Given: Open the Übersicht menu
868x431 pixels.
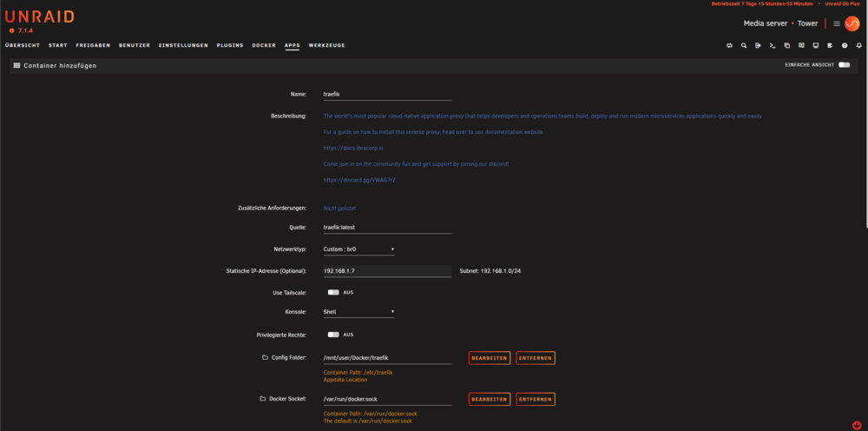Looking at the screenshot, I should click(x=23, y=45).
